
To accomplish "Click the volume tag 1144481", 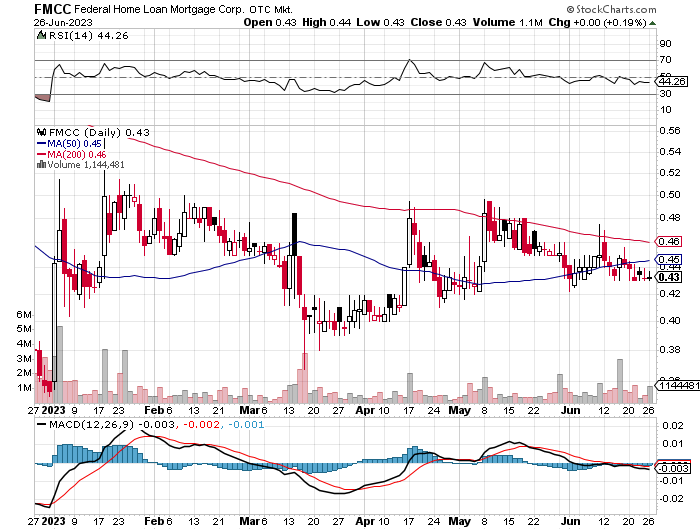I will click(x=678, y=385).
